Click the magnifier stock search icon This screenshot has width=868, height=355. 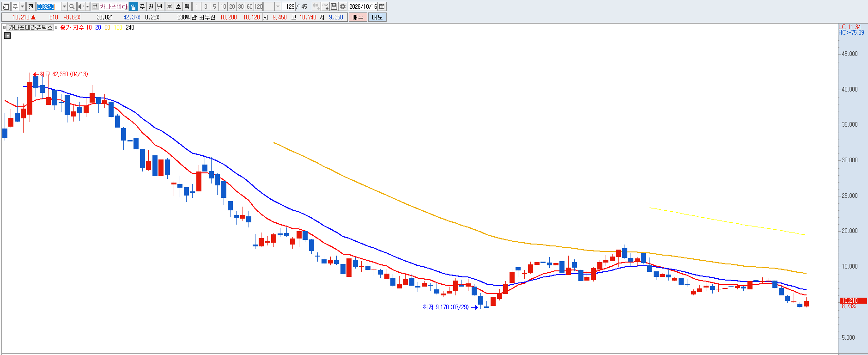[x=72, y=6]
